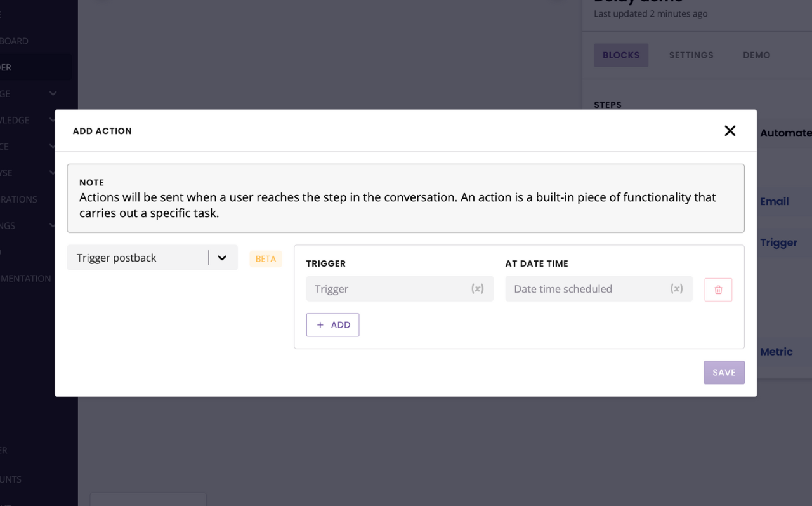Click the ADD ACTION dialog title
The height and width of the screenshot is (506, 812).
[102, 131]
